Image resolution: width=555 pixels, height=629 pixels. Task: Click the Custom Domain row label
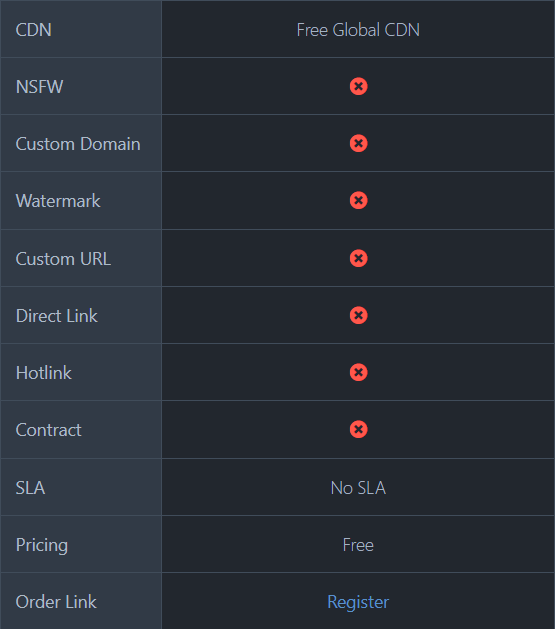pos(78,144)
